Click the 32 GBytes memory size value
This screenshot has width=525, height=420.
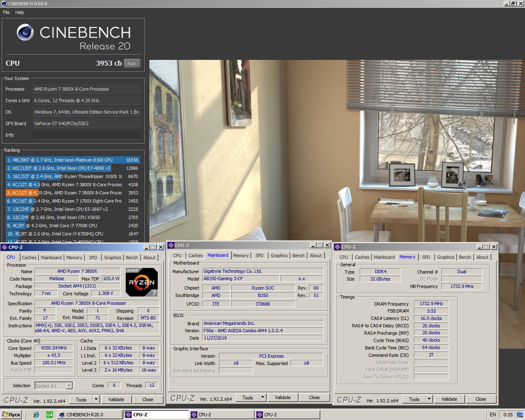tap(380, 279)
